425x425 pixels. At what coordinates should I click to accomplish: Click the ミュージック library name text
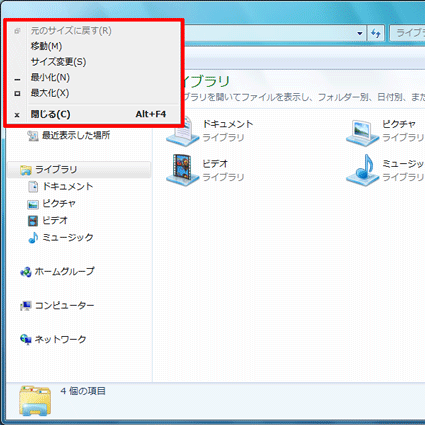[403, 164]
